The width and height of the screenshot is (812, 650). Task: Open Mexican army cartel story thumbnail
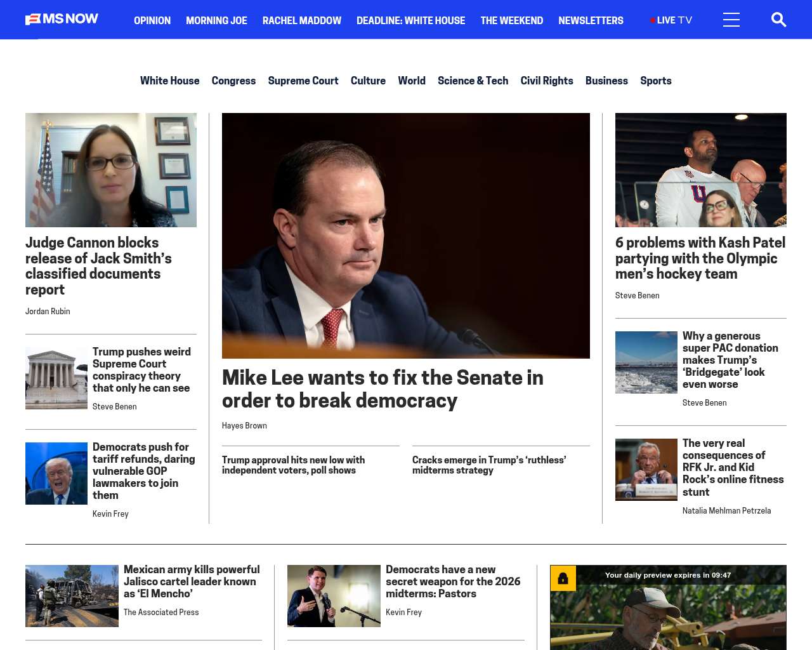tap(72, 596)
